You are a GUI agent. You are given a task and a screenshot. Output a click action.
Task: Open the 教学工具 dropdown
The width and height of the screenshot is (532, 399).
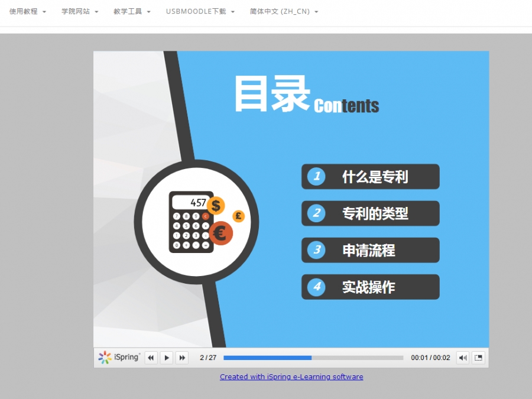132,11
